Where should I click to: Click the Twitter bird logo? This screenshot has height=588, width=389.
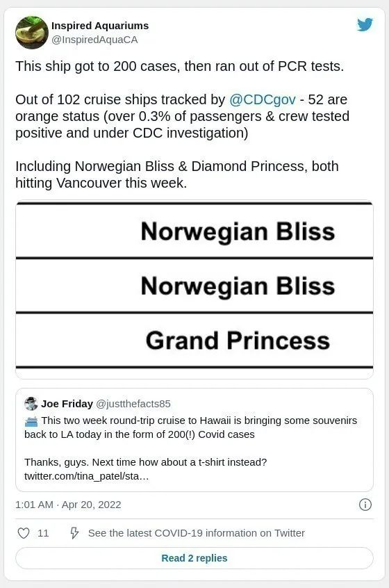[365, 25]
